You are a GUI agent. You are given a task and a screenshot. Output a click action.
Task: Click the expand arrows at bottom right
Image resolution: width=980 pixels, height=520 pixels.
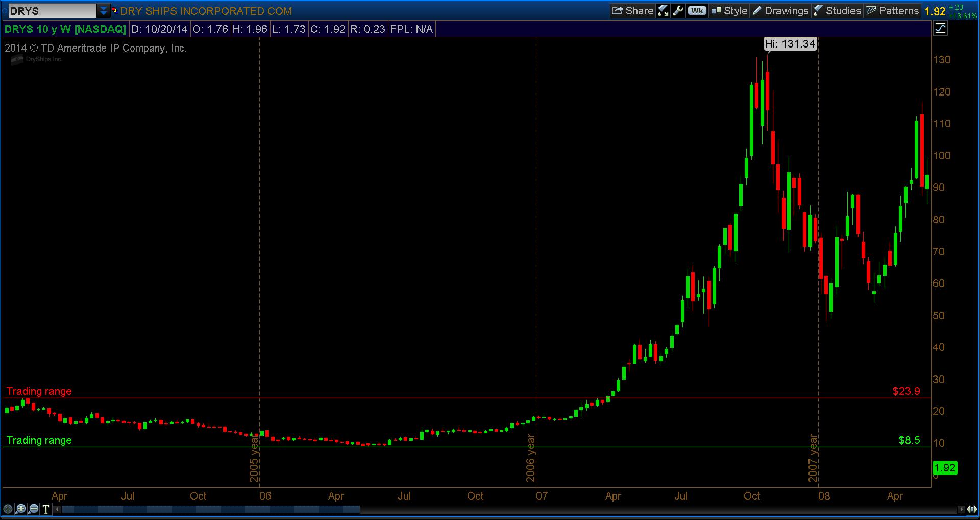point(972,509)
